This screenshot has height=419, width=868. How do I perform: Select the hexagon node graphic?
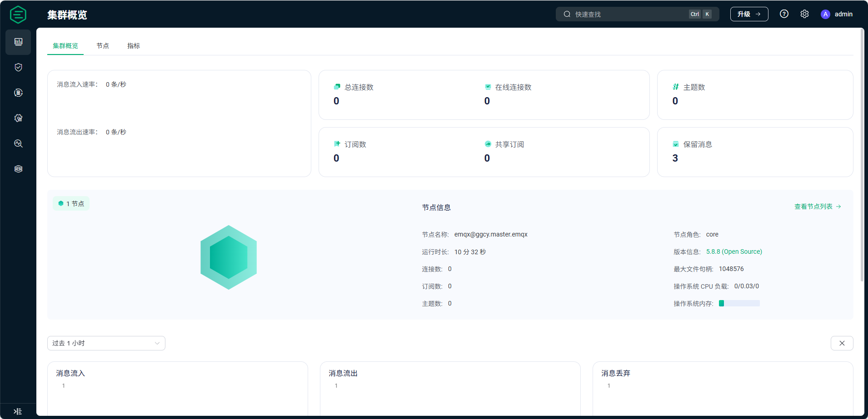pyautogui.click(x=229, y=257)
